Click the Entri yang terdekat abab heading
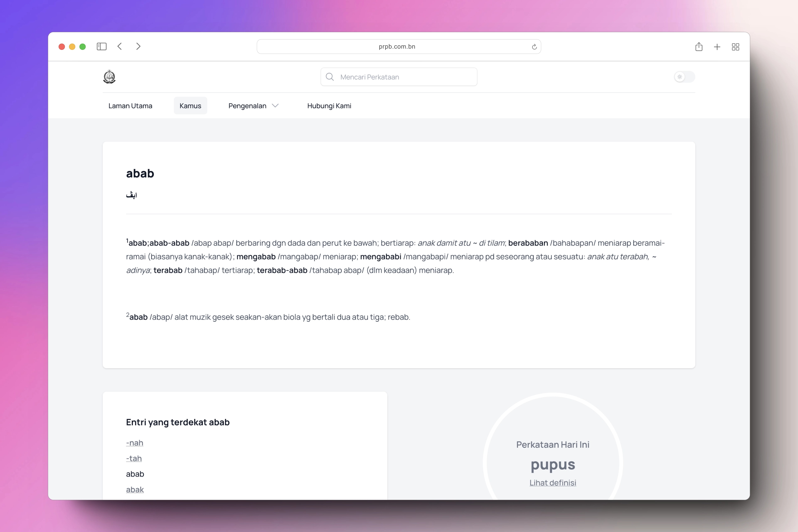The width and height of the screenshot is (798, 532). 178,422
